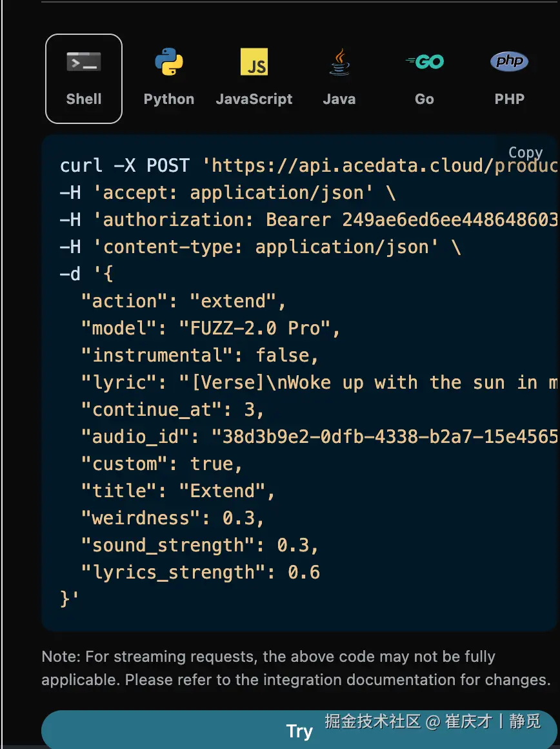Click the "instrumental": false line
The image size is (560, 749).
(200, 355)
